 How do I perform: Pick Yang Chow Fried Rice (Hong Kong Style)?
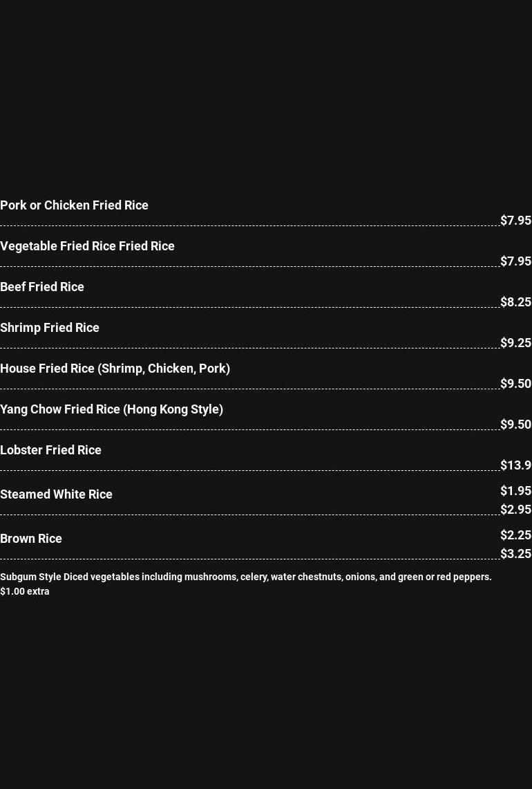[111, 409]
